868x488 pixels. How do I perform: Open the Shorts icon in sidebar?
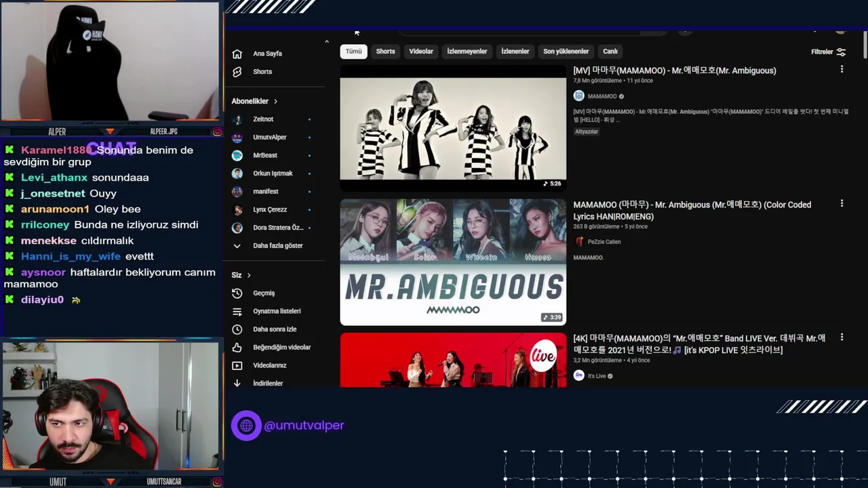click(x=237, y=72)
